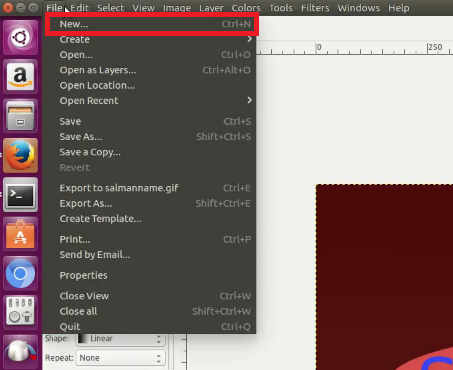Open the View menu

pos(143,8)
